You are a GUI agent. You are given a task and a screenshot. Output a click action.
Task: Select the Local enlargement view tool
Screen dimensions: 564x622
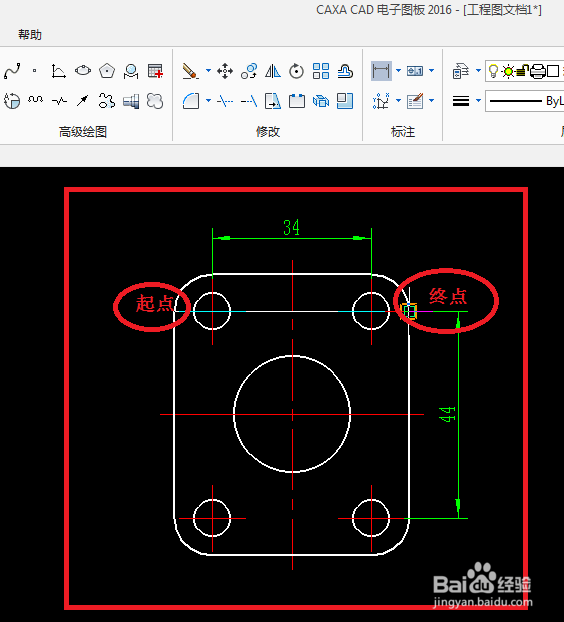click(x=12, y=101)
